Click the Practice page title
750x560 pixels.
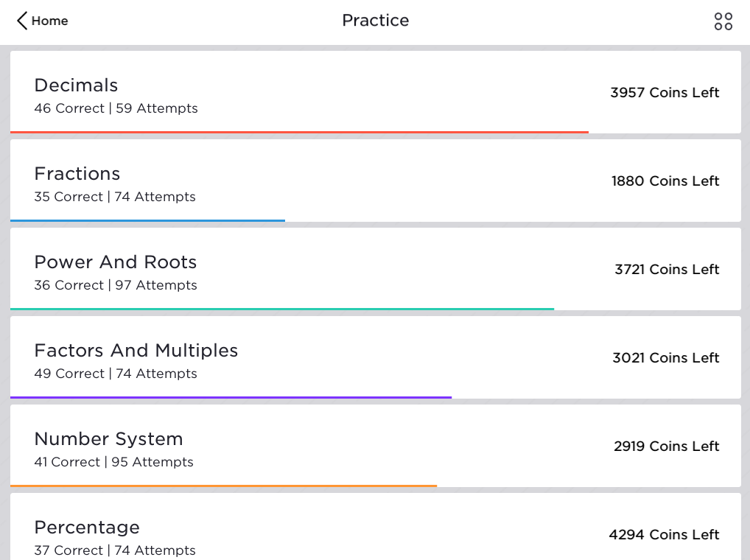[x=376, y=21]
